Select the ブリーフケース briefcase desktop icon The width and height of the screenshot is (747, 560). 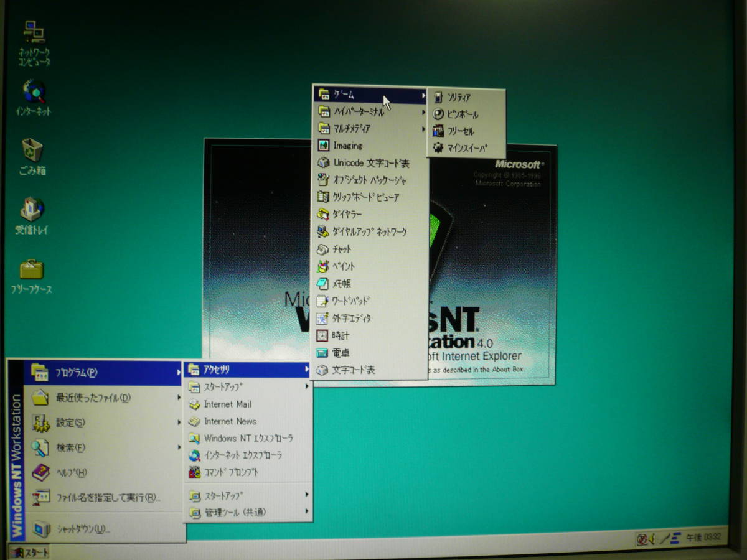click(x=32, y=276)
